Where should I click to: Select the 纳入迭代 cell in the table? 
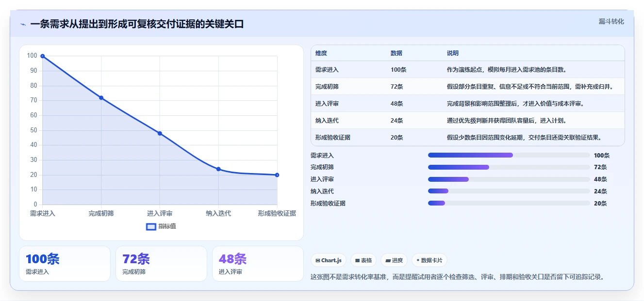[x=327, y=121]
